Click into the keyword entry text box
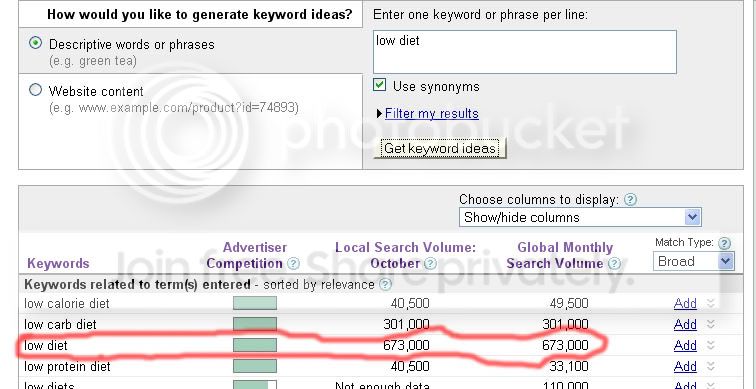This screenshot has width=756, height=389. click(525, 52)
